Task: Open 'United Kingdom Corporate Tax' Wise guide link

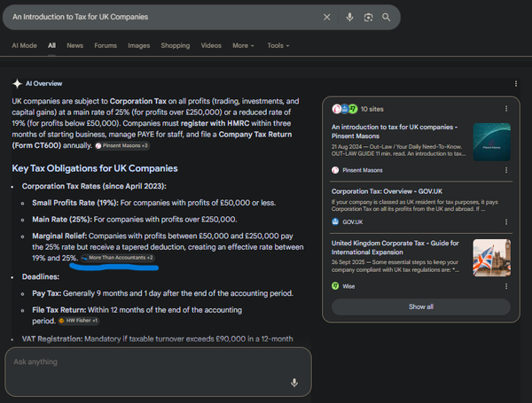Action: tap(395, 247)
